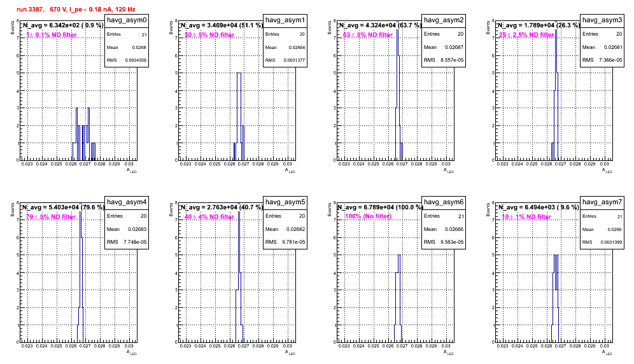Select the 100% (No filter) label
The width and height of the screenshot is (634, 364).
point(368,216)
